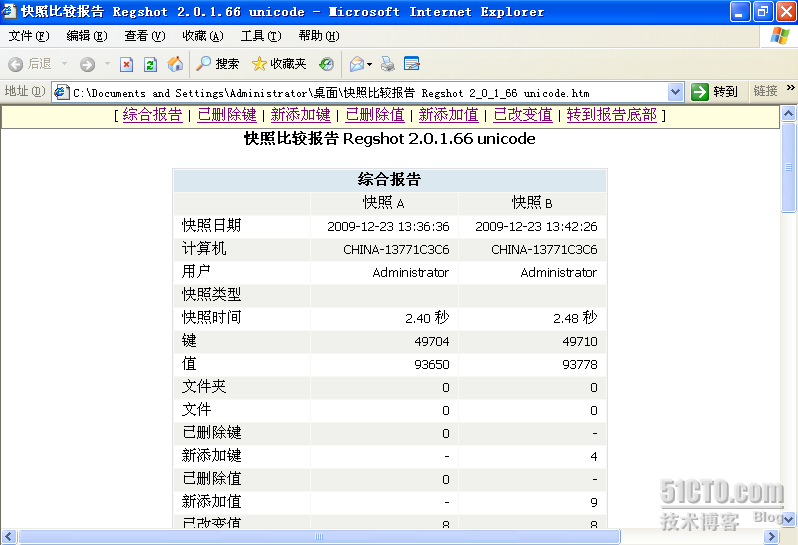Click the Back arrow icon

16,64
